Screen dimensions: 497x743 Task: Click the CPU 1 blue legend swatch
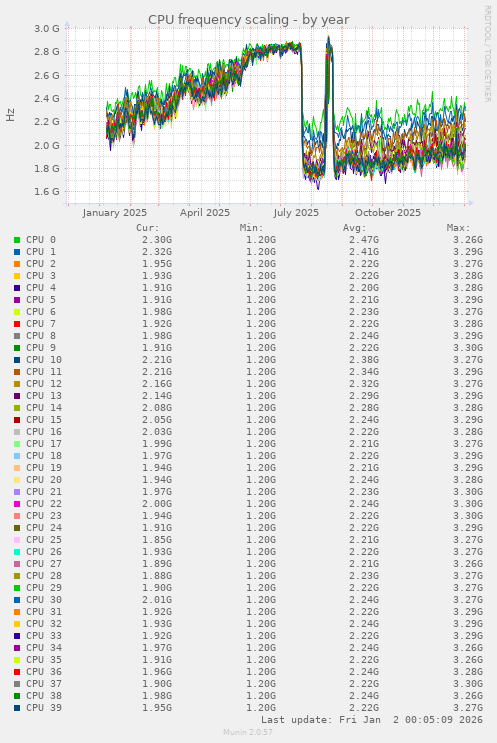point(17,252)
